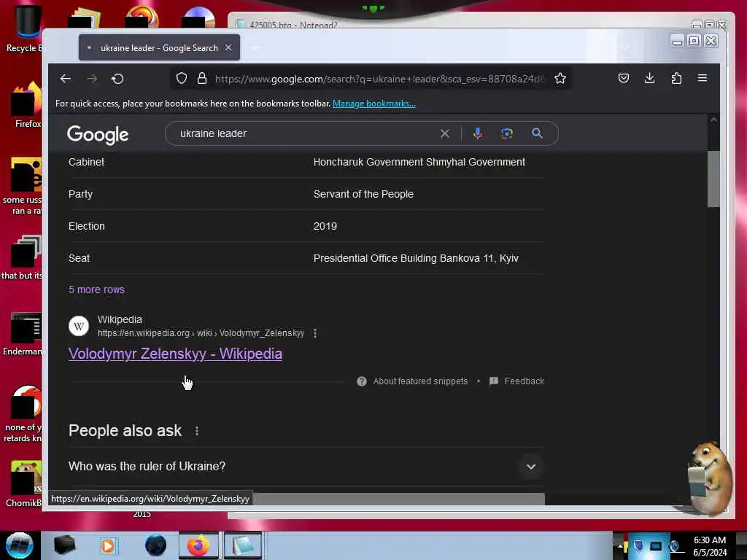Show the 5 more rows link
Image resolution: width=747 pixels, height=560 pixels.
[x=97, y=289]
